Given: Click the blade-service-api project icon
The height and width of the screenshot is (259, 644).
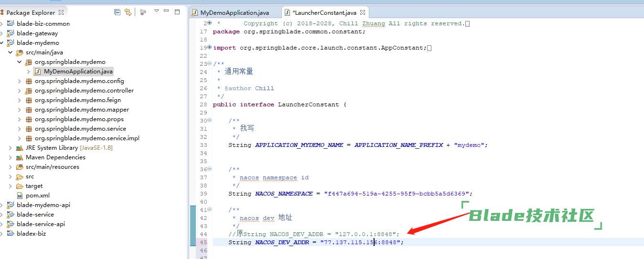Looking at the screenshot, I should point(11,224).
